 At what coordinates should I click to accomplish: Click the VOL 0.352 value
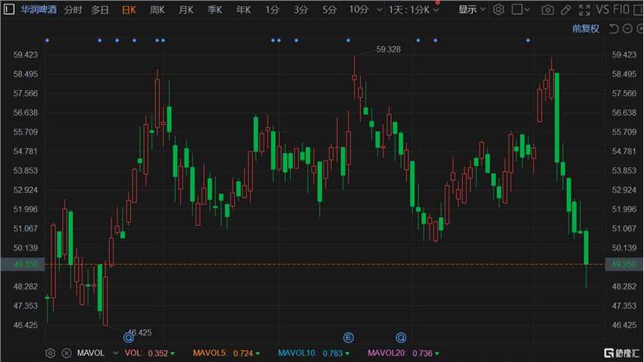pyautogui.click(x=158, y=353)
